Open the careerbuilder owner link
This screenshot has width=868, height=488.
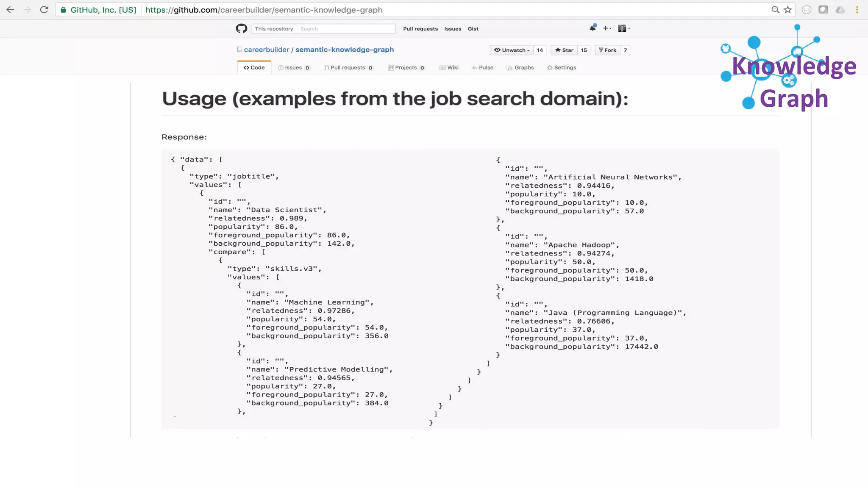[x=266, y=50]
